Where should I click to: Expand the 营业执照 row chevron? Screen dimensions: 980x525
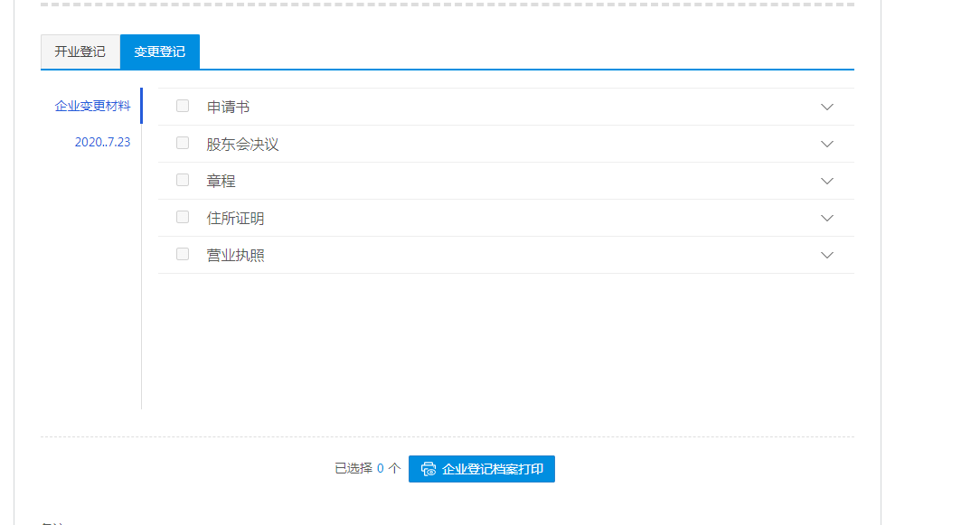827,255
